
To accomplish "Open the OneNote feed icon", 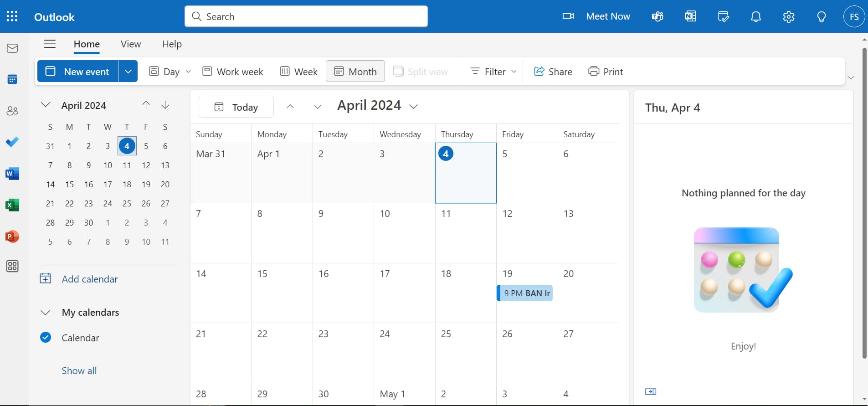I will pyautogui.click(x=690, y=16).
